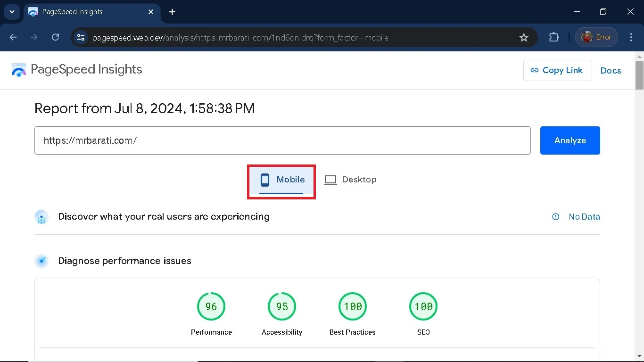Click the scrollbar down arrow

pyautogui.click(x=639, y=356)
